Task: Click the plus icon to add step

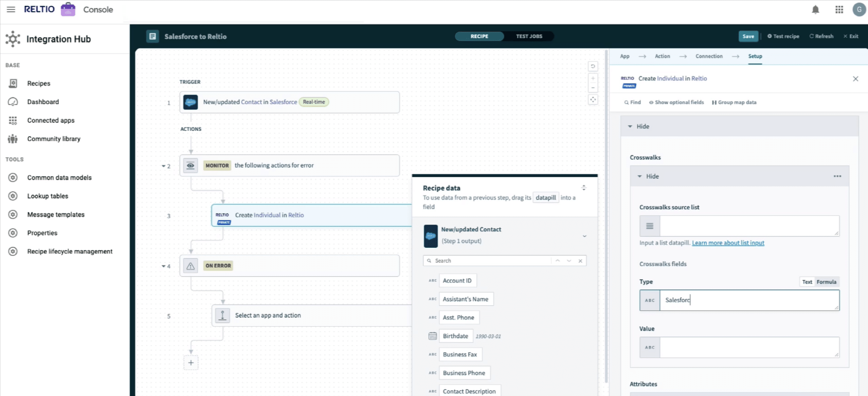Action: point(191,363)
